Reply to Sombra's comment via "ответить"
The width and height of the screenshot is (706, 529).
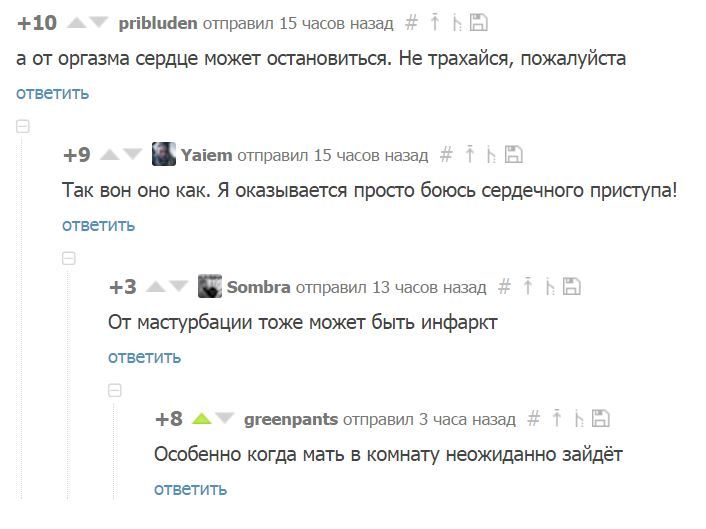click(144, 357)
